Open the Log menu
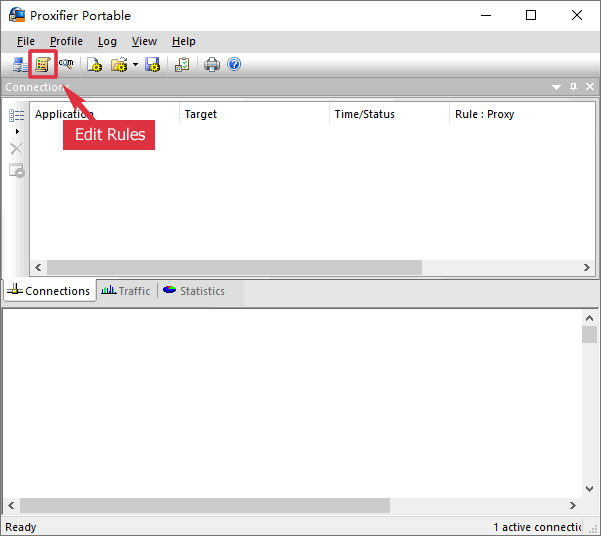Screen dimensions: 601x536 [x=107, y=41]
